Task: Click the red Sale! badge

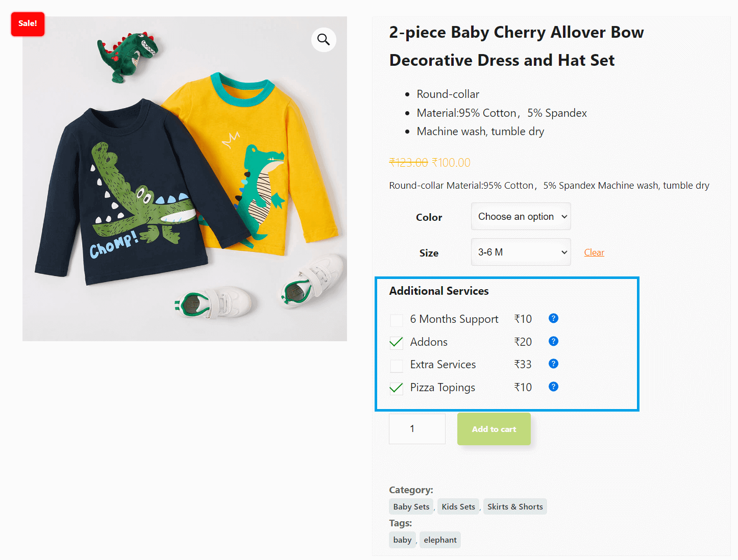Action: [x=28, y=24]
